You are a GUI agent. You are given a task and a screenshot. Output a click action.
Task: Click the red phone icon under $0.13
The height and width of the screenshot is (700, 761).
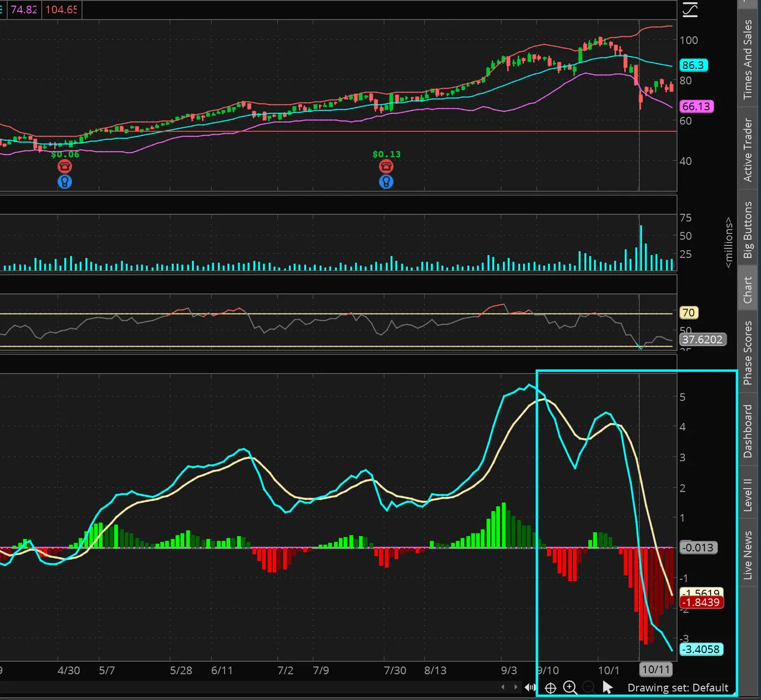(386, 166)
